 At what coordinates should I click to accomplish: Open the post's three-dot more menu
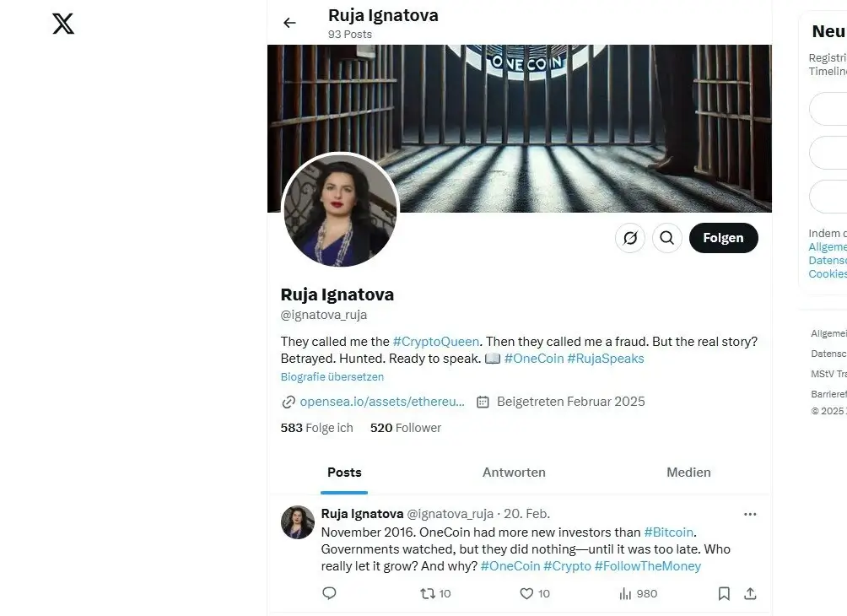point(750,514)
